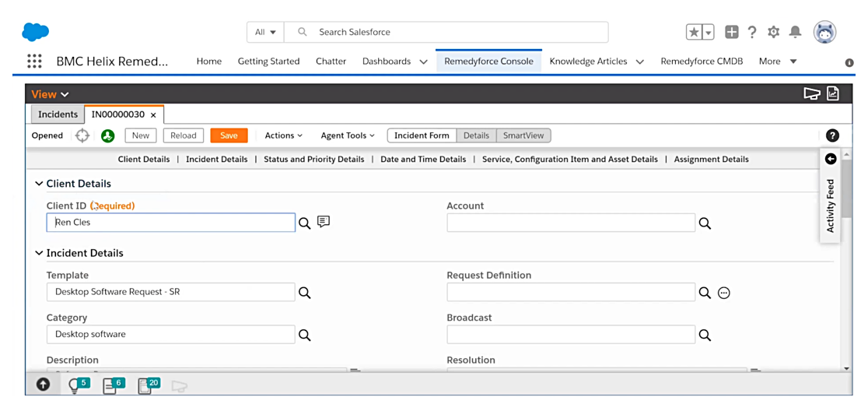Open the App Launcher grid icon
Viewport: 868px width, 411px height.
34,61
